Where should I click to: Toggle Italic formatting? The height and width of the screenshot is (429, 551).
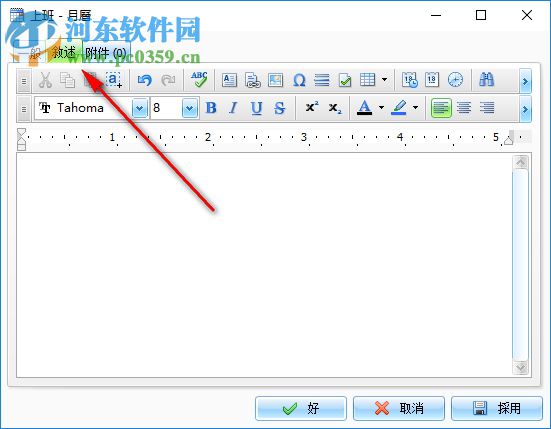coord(233,108)
